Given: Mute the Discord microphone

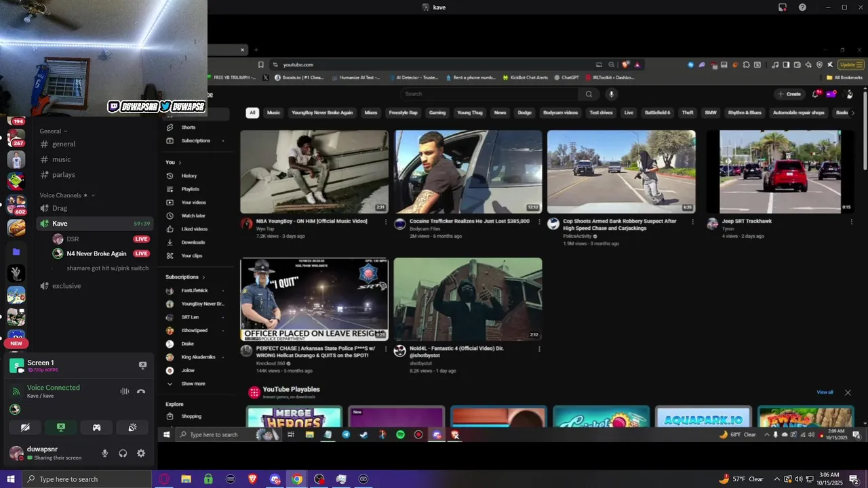Looking at the screenshot, I should (x=104, y=453).
